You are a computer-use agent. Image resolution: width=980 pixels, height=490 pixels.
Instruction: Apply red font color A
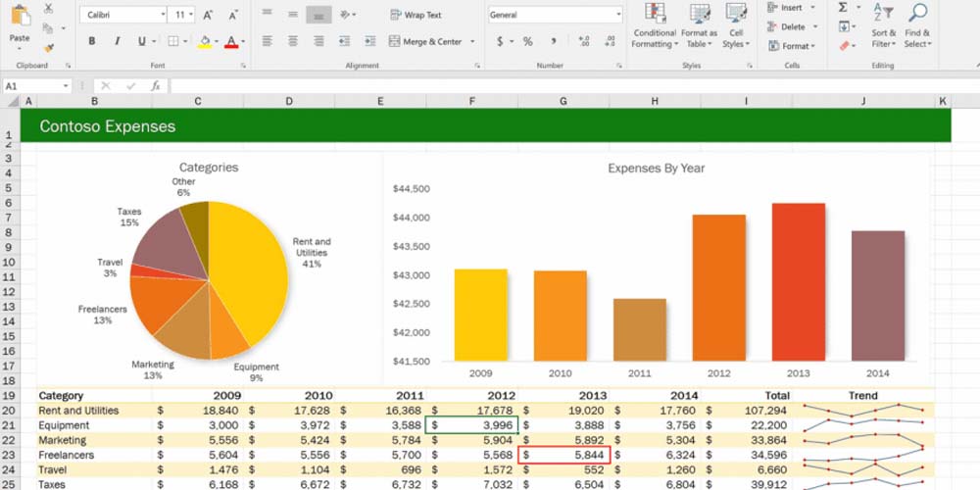pos(231,42)
